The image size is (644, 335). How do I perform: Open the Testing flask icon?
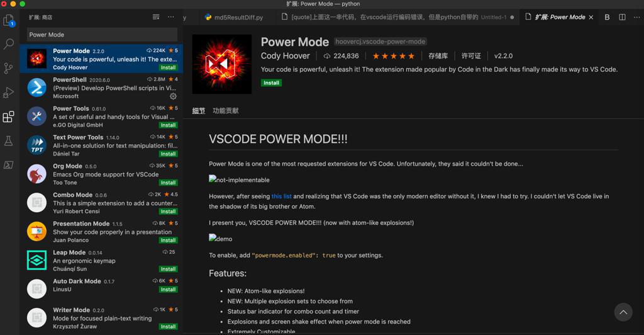click(x=9, y=140)
